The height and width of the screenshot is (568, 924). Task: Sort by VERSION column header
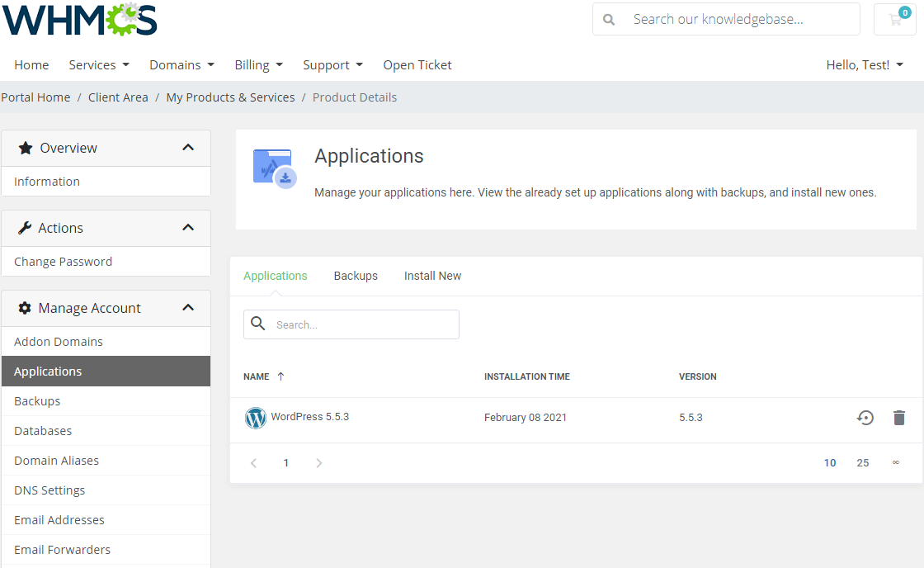[x=698, y=376]
